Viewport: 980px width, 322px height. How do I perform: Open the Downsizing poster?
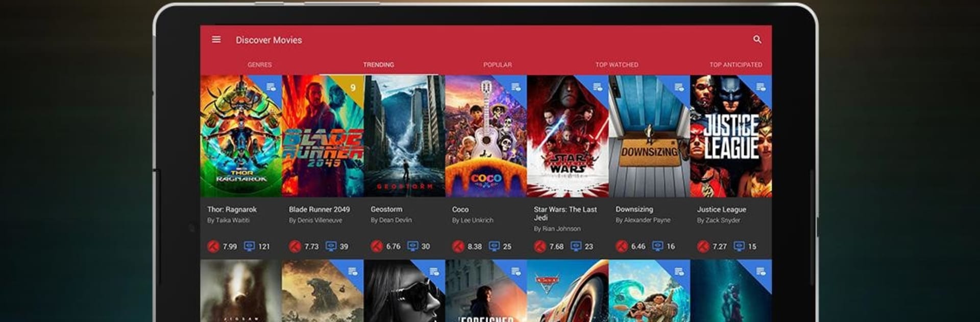pyautogui.click(x=649, y=136)
